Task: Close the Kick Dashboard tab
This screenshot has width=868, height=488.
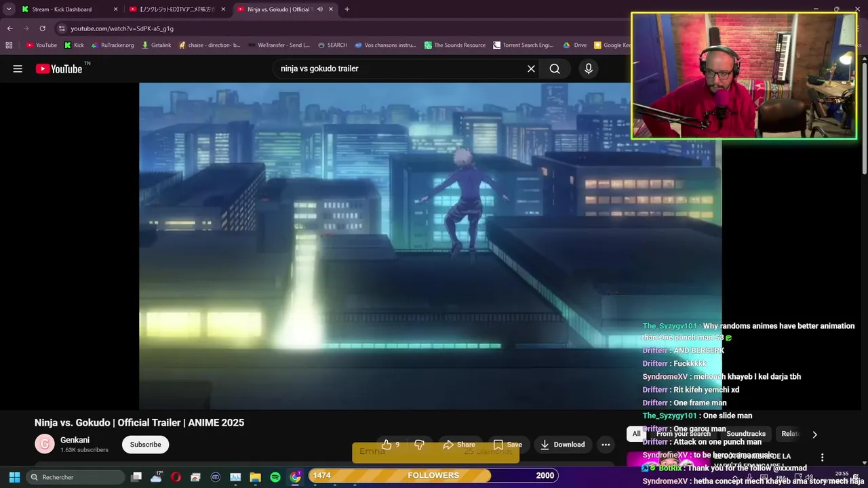Action: (x=115, y=9)
